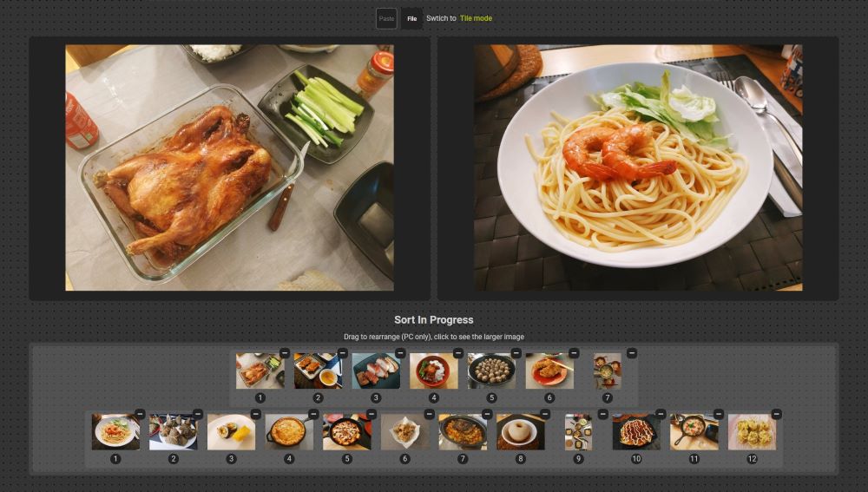Remove top row thumbnail 5 with minus icon
The height and width of the screenshot is (492, 868).
pyautogui.click(x=516, y=353)
